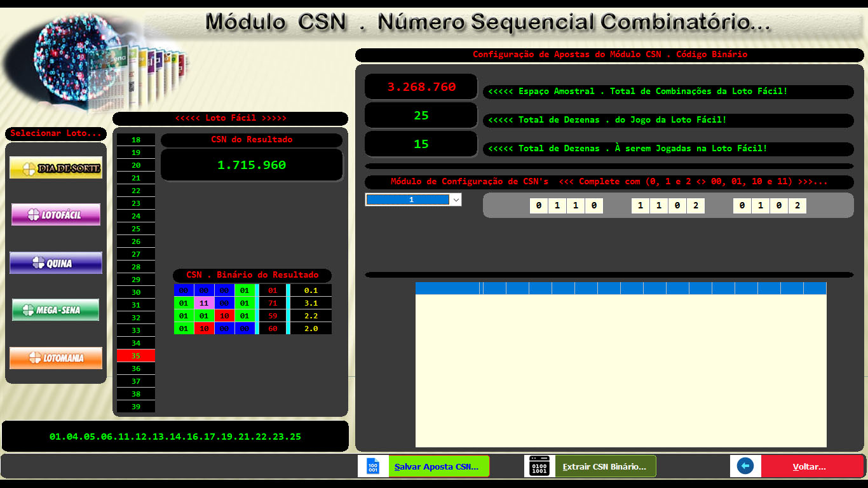
Task: Click the blue back arrow icon
Action: (745, 466)
